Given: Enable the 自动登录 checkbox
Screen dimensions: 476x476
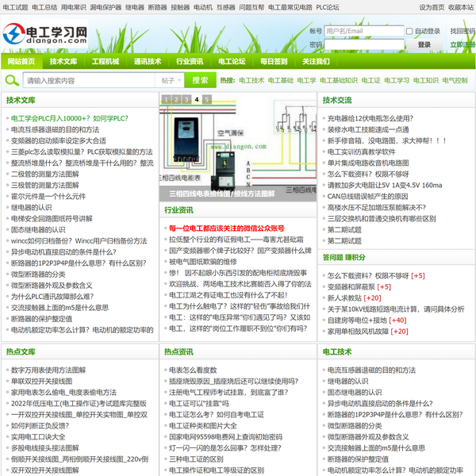Looking at the screenshot, I should pos(409,32).
